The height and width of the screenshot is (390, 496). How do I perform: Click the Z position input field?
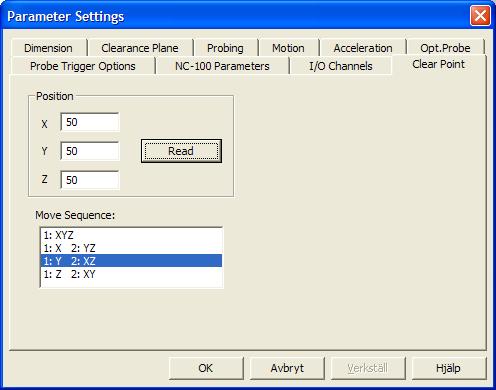[90, 180]
